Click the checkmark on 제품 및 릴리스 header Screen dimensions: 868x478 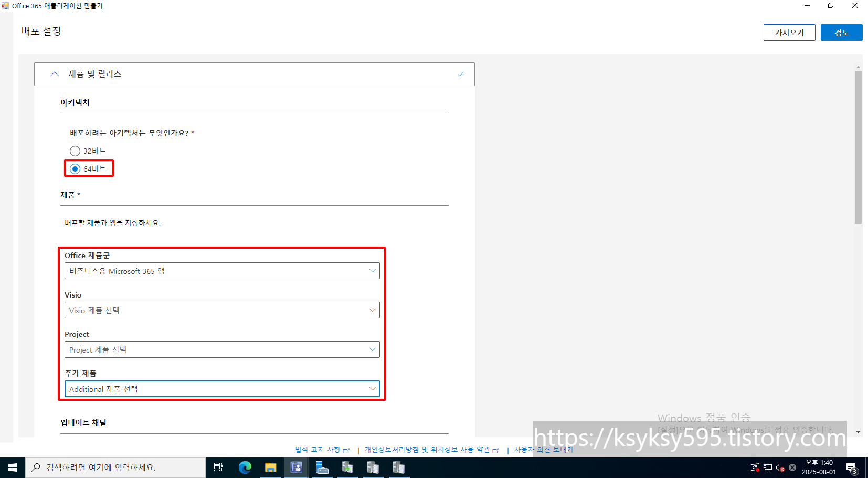[461, 74]
